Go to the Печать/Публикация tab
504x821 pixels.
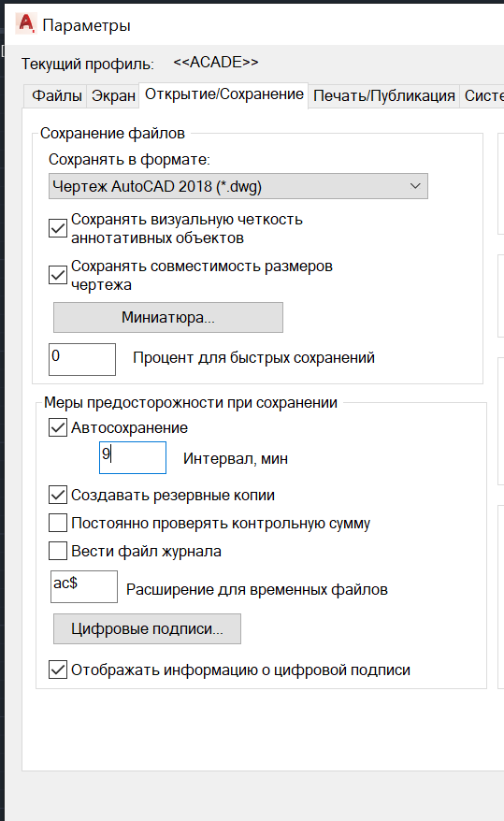pyautogui.click(x=384, y=95)
